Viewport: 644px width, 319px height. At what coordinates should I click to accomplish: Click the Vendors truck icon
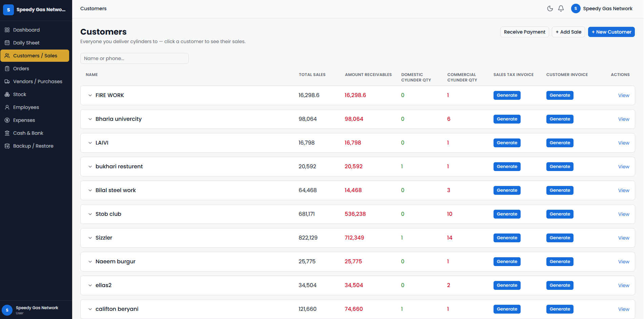click(7, 81)
